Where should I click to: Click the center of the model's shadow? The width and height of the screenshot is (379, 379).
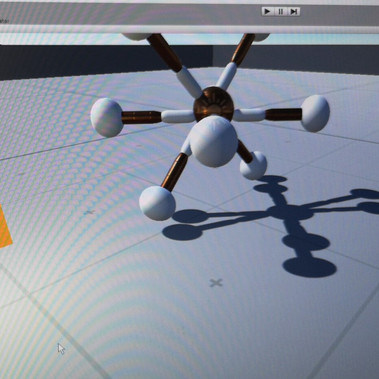click(289, 212)
